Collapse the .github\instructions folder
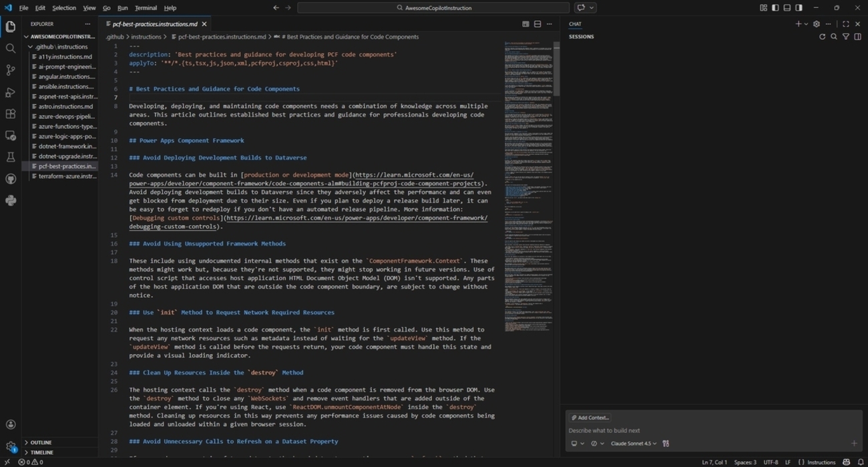Viewport: 868px width, 467px height. click(59, 47)
